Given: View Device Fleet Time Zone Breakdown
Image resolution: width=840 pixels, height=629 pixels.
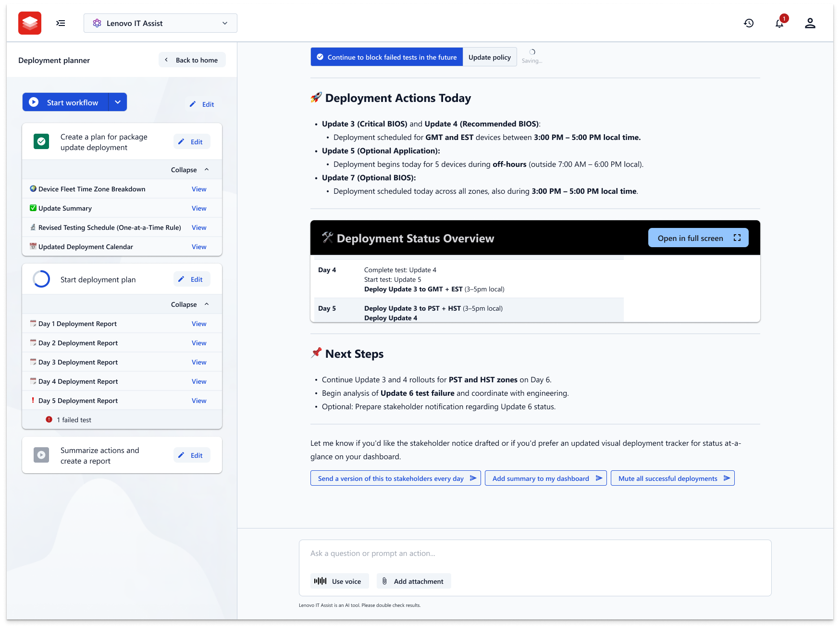Looking at the screenshot, I should point(199,189).
